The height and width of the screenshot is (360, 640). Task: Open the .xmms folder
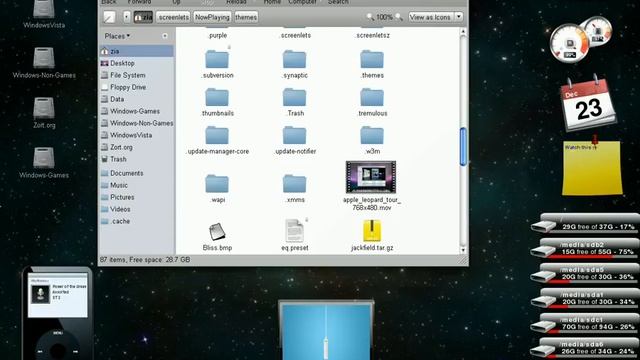[x=294, y=184]
